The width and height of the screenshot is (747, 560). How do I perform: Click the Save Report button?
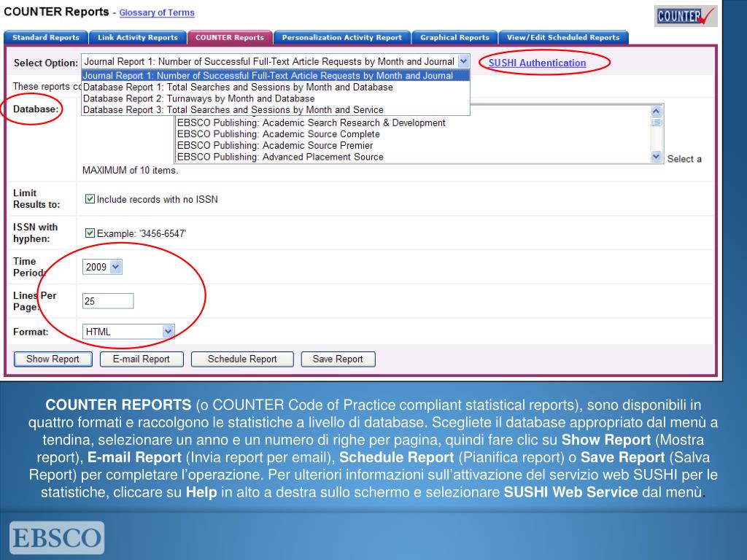coord(338,359)
